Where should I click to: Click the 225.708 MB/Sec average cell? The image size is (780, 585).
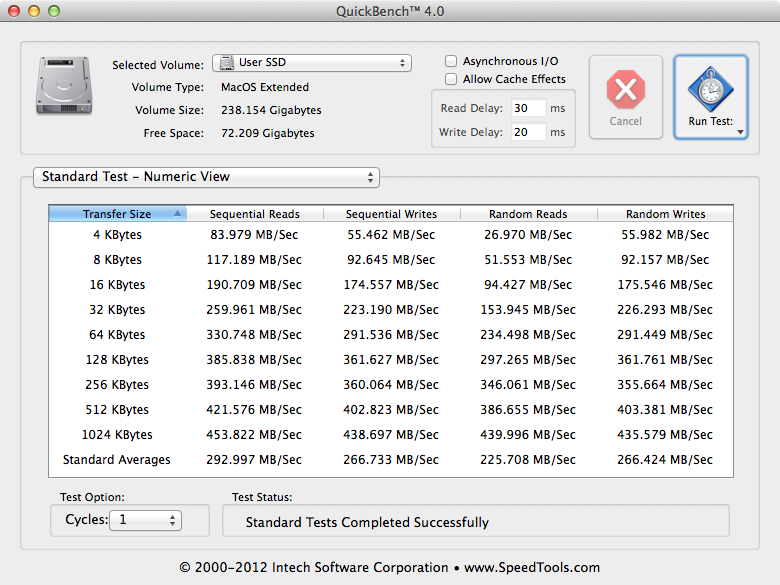click(x=528, y=460)
